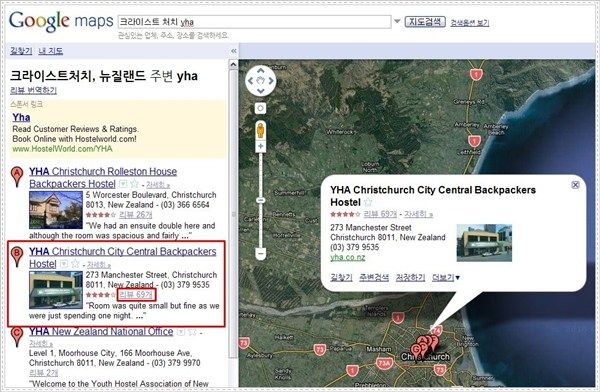Viewport: 600px width, 392px height.
Task: Open www.HostelWorld.com/YHA ad URL
Action: 62,149
